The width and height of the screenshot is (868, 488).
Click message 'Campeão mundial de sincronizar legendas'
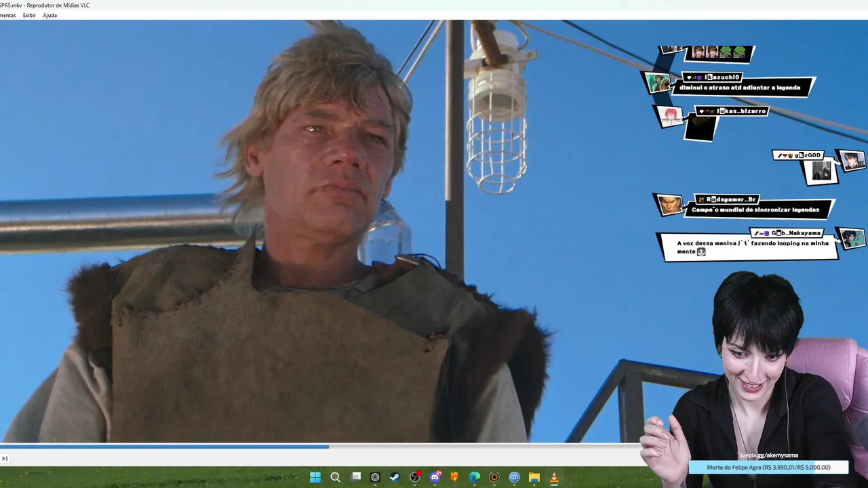755,209
